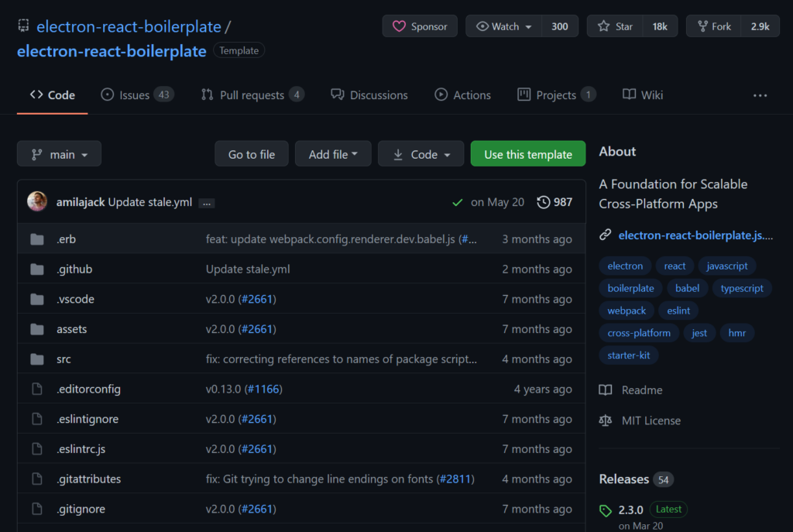The width and height of the screenshot is (793, 532).
Task: Click the react topic tag
Action: [675, 266]
